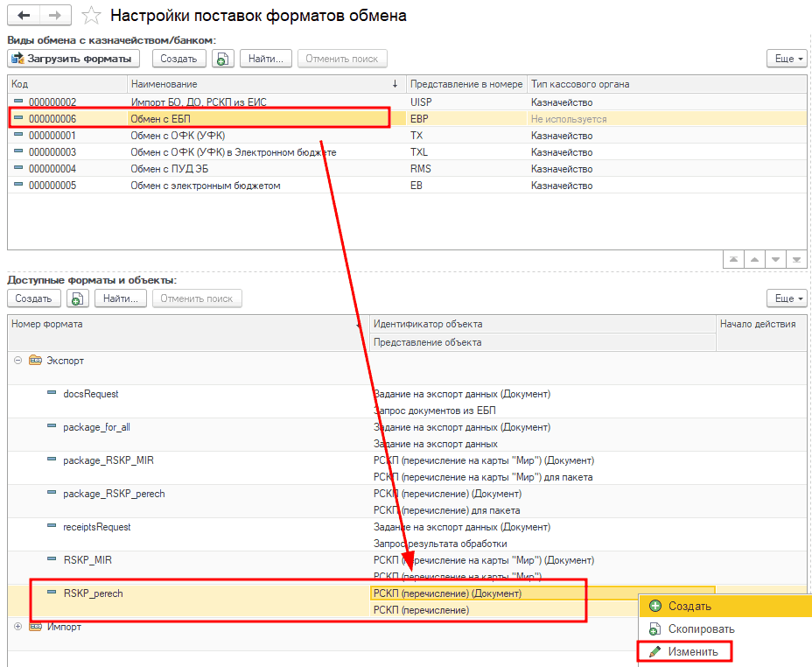Open the lower Еще dropdown menu
This screenshot has height=667, width=812.
click(x=785, y=298)
